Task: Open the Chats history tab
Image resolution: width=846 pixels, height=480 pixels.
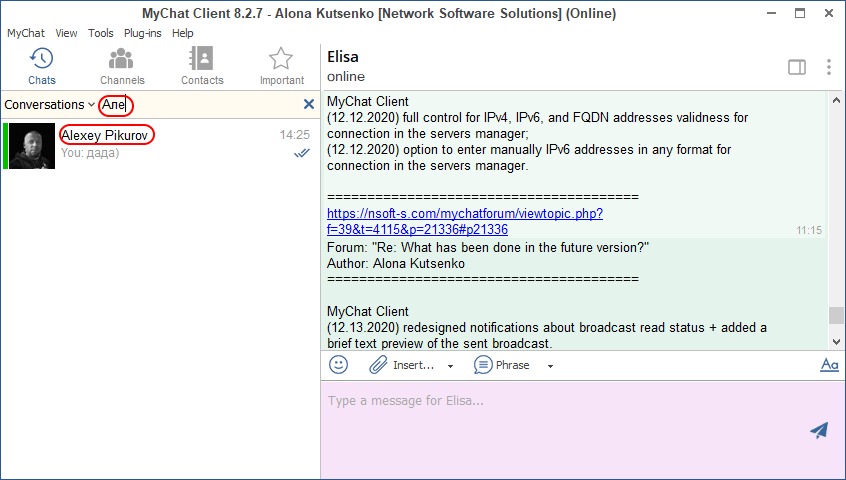Action: [42, 67]
